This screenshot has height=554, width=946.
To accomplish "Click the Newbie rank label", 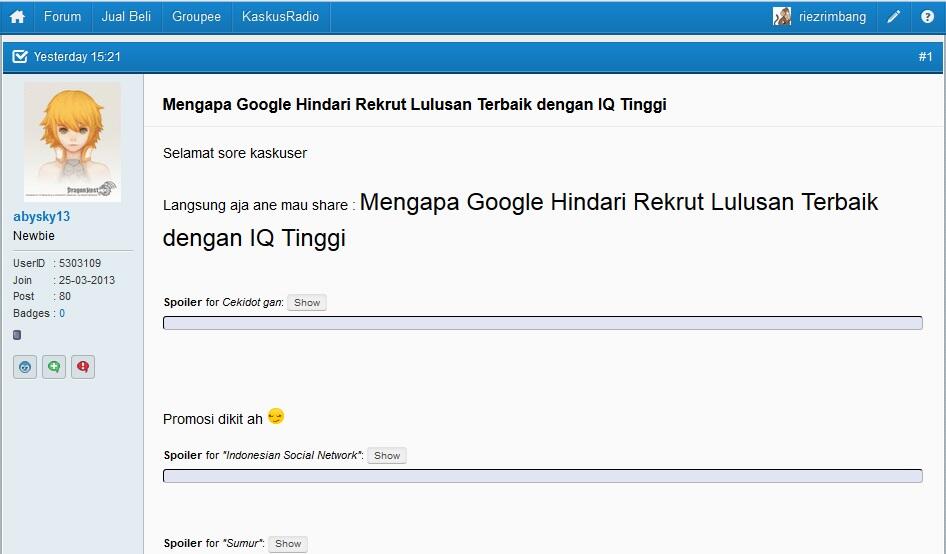I will tap(34, 235).
